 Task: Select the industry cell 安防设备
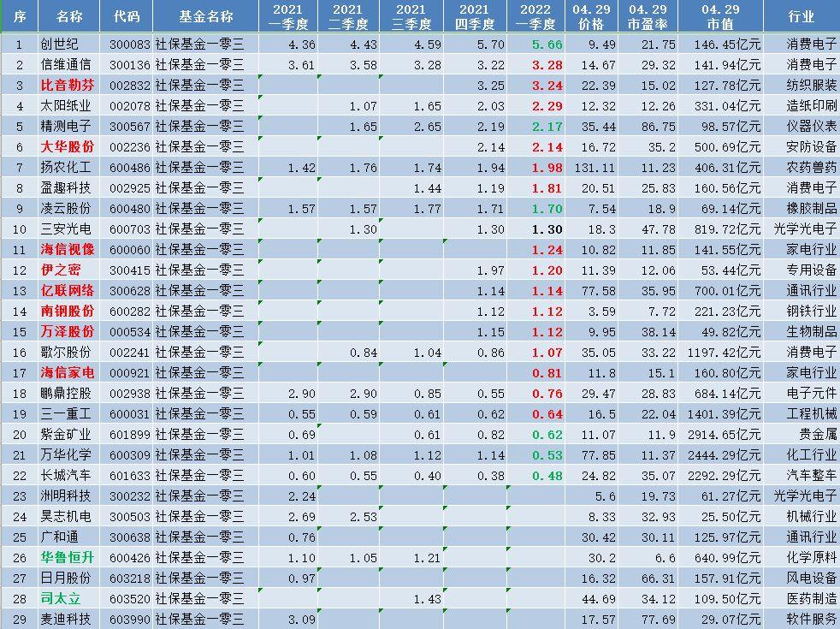pyautogui.click(x=811, y=147)
